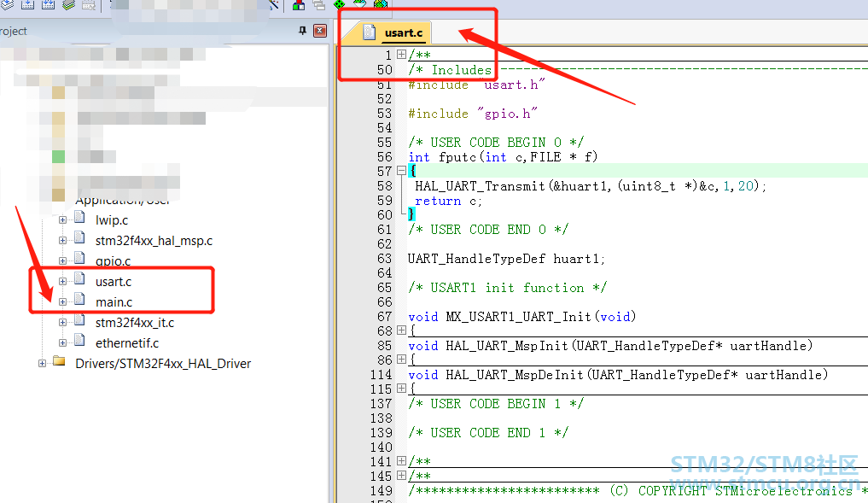The image size is (868, 503).
Task: Select Drivers/STM32F4xx_HAL_Driver group
Action: click(x=163, y=364)
